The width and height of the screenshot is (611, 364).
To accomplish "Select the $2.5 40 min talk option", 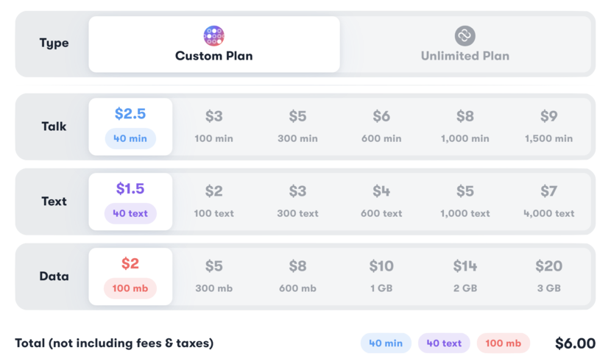I will click(130, 126).
